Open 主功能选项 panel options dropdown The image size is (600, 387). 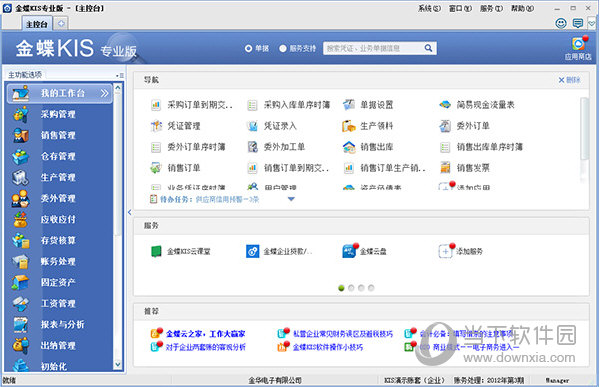click(120, 75)
